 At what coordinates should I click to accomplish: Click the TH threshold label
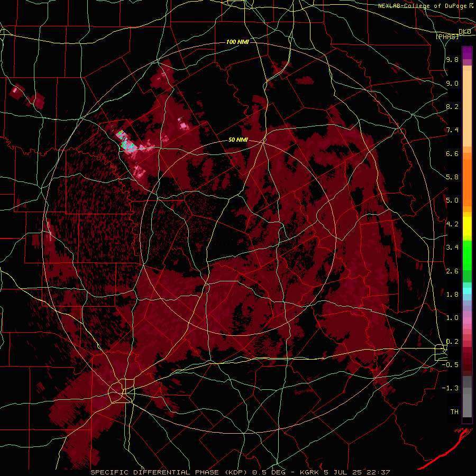click(454, 412)
